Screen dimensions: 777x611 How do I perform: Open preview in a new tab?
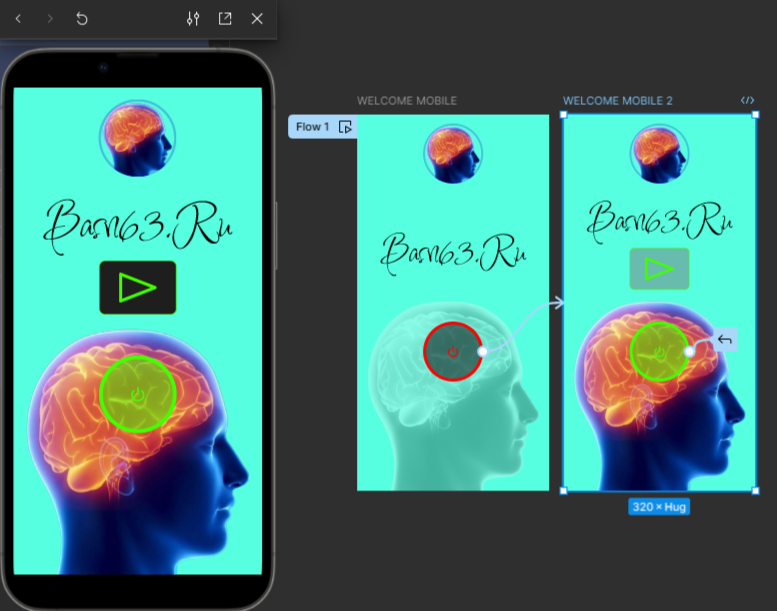[225, 19]
